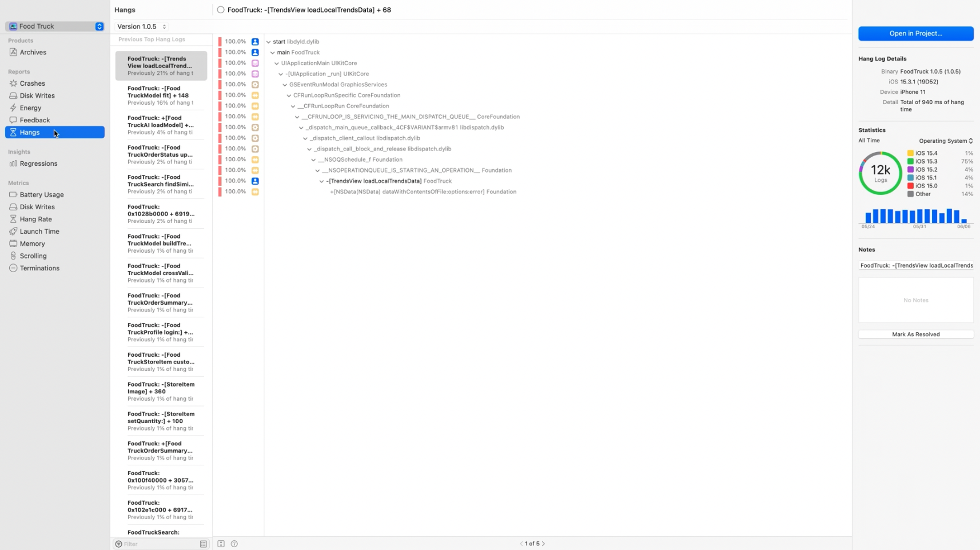Viewport: 980px width, 550px height.
Task: Click the Regressions bar chart icon
Action: [13, 164]
